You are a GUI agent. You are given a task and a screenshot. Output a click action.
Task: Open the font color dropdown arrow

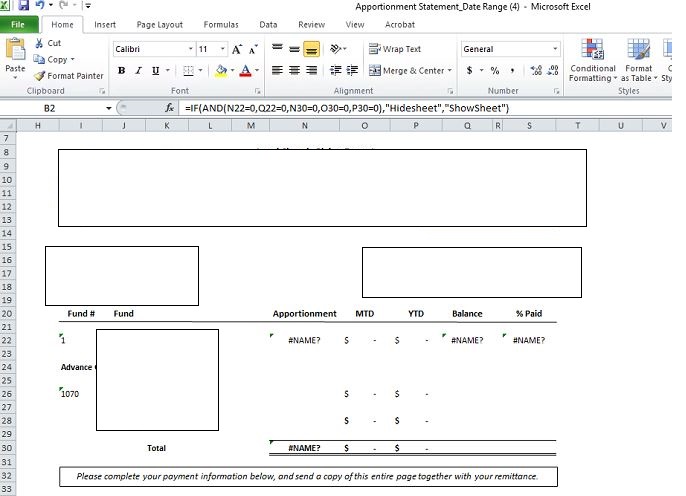257,70
